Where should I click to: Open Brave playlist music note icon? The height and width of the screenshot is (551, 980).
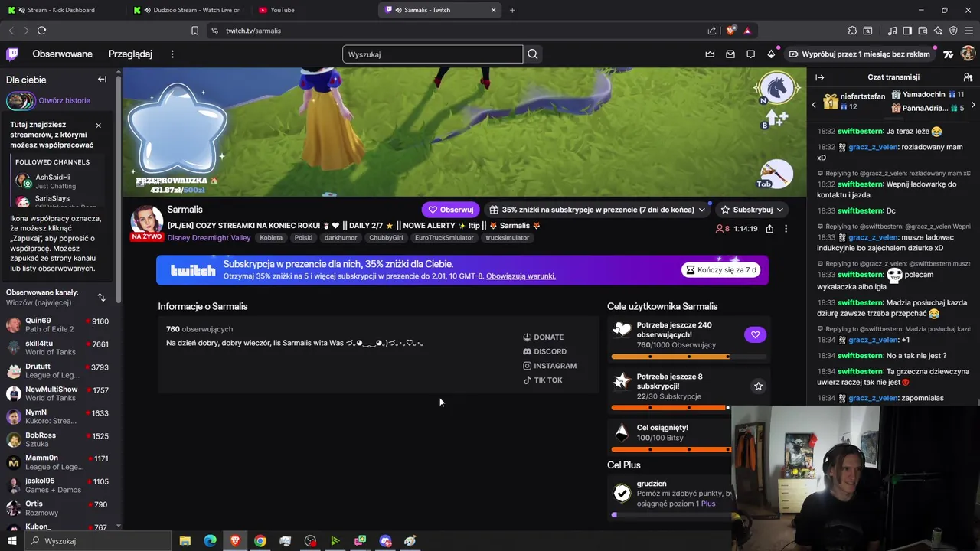coord(892,31)
